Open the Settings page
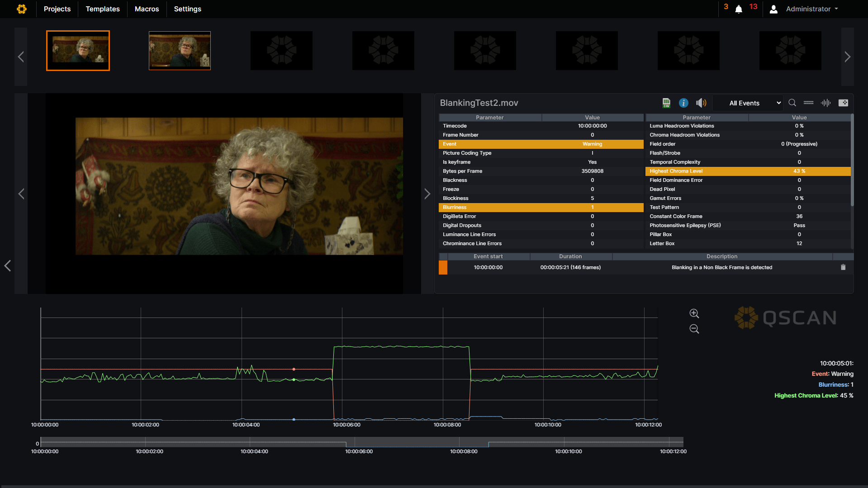This screenshot has height=488, width=868. (187, 9)
